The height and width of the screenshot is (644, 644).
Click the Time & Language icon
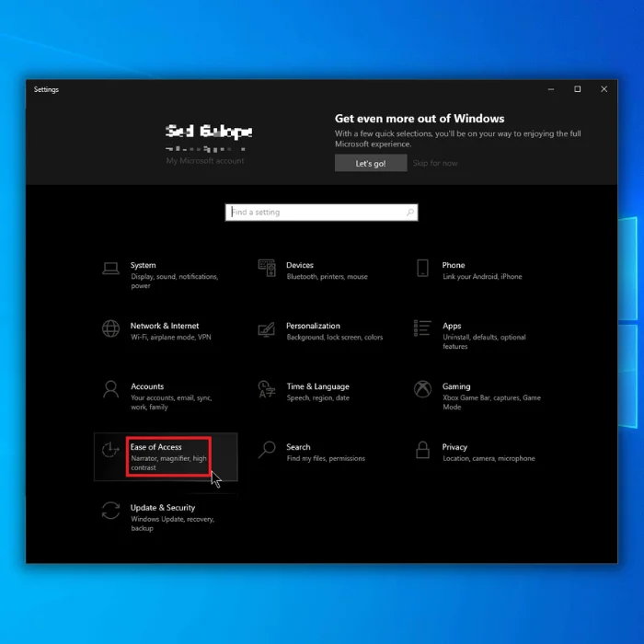click(x=267, y=389)
